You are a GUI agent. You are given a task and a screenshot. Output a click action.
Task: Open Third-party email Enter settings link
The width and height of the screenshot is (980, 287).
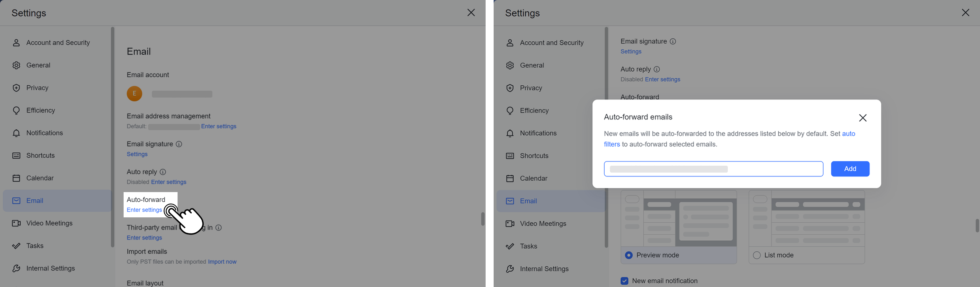pyautogui.click(x=144, y=238)
